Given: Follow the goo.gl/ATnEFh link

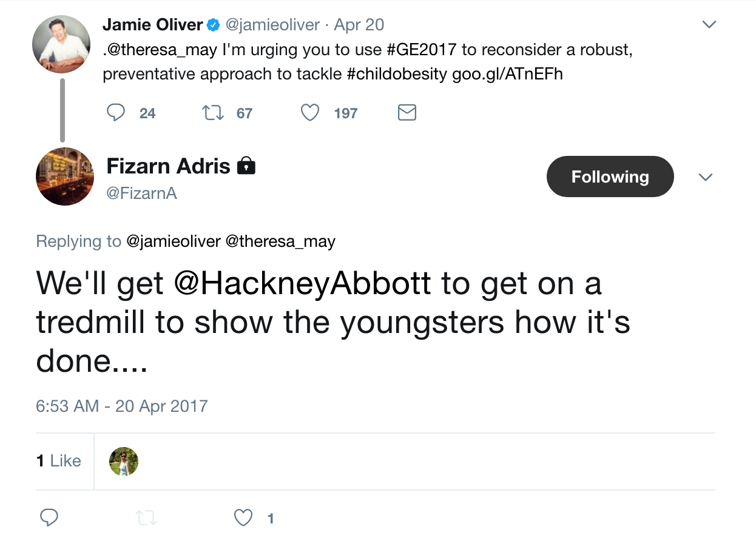Looking at the screenshot, I should 508,74.
